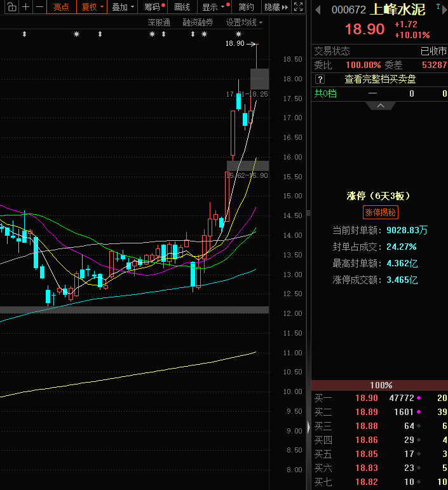Screen dimensions: 448x490
Task: Click the 融资融券 tag
Action: (198, 22)
